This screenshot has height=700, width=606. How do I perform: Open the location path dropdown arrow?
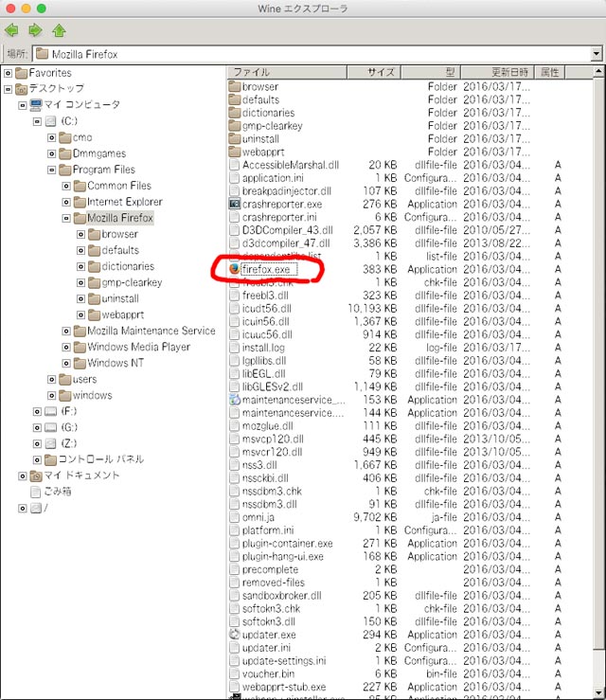pyautogui.click(x=597, y=54)
